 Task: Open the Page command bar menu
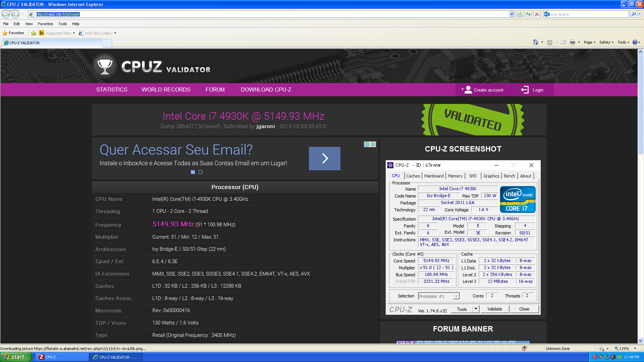point(589,42)
